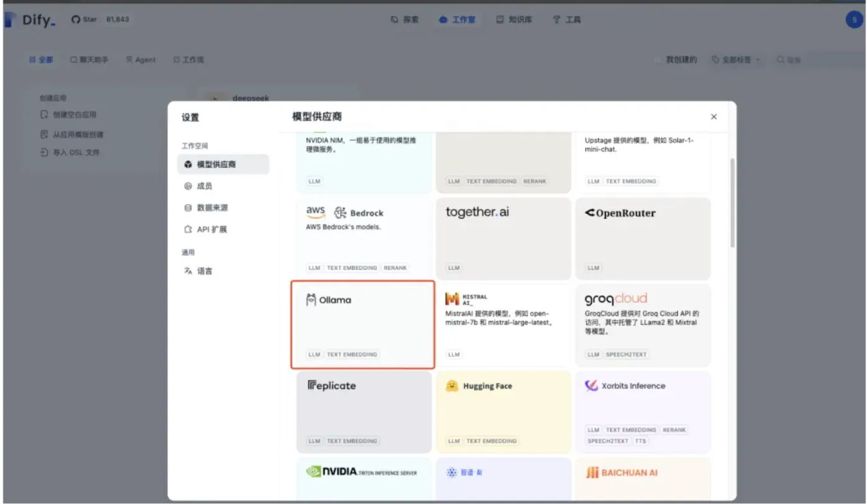Viewport: 867px width, 504px height.
Task: Filter apps by Agent type
Action: tap(141, 60)
